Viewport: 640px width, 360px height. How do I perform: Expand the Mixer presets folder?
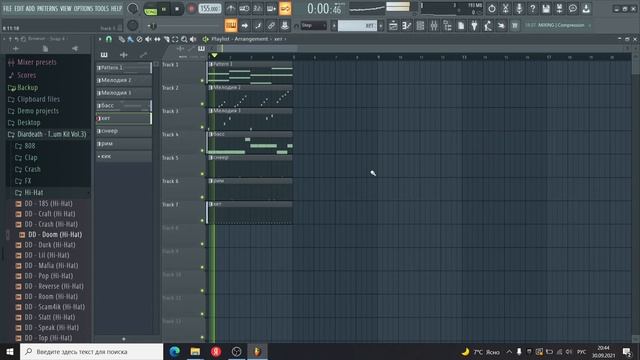click(x=36, y=62)
